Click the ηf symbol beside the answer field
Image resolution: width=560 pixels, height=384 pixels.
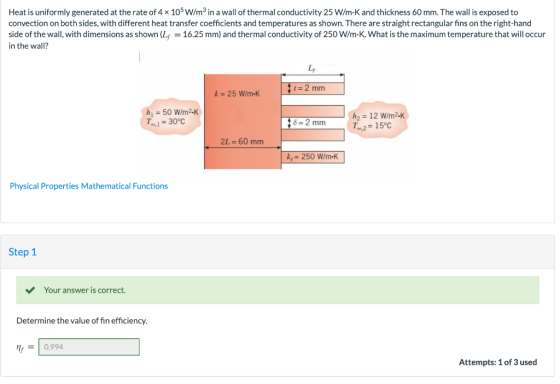click(x=21, y=347)
